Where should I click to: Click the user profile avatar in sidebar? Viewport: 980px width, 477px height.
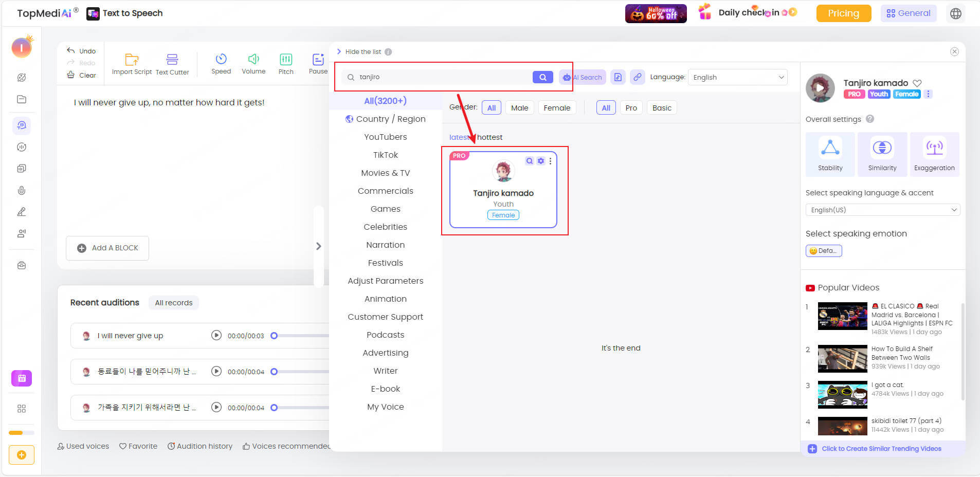pos(22,48)
